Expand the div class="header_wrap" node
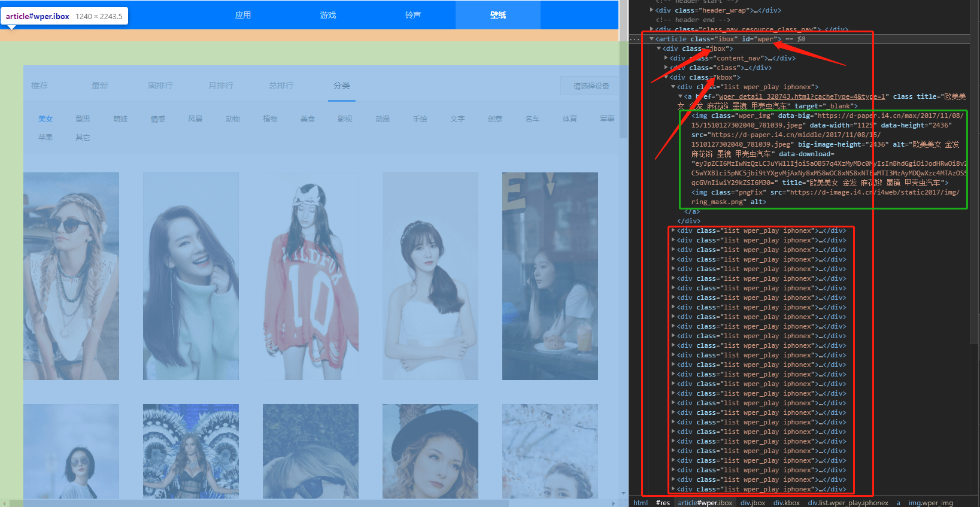 click(652, 10)
